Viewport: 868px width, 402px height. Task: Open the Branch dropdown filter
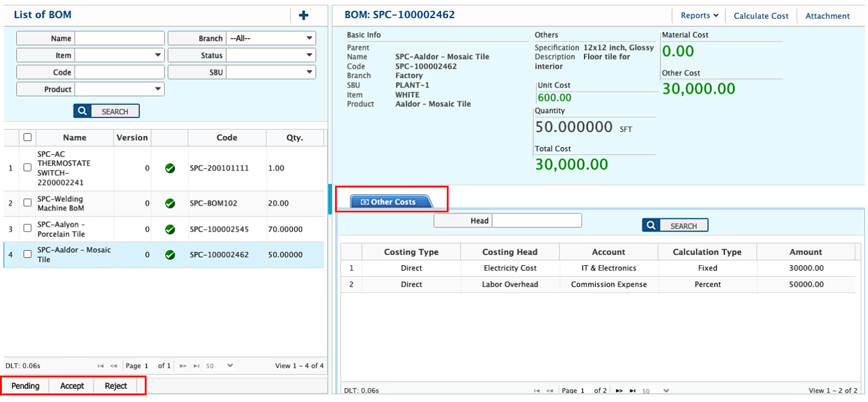coord(271,39)
